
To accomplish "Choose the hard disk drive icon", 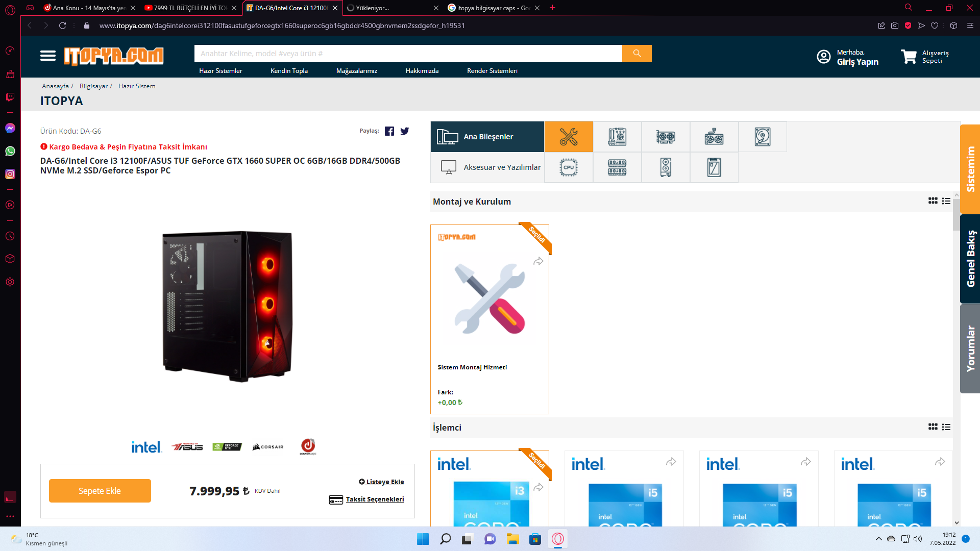I will [x=763, y=137].
